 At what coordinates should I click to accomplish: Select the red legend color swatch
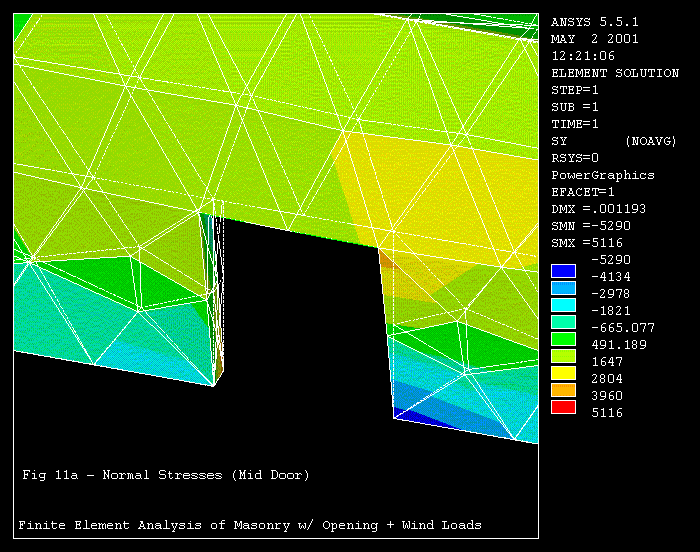(x=563, y=407)
